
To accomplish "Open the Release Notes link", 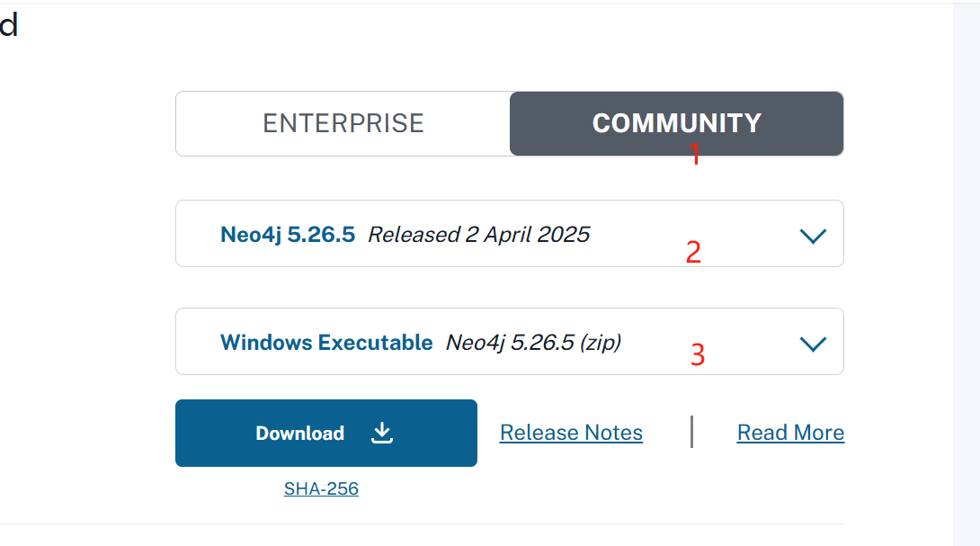I will click(571, 433).
